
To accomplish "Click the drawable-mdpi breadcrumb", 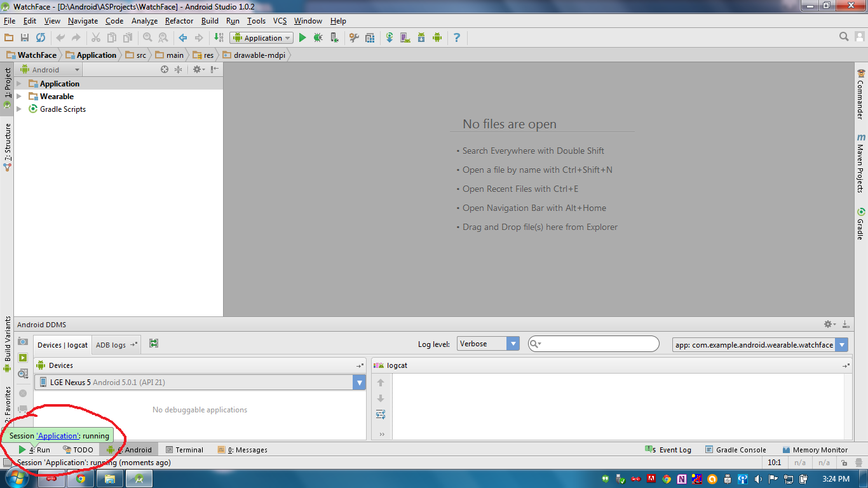I will tap(255, 55).
